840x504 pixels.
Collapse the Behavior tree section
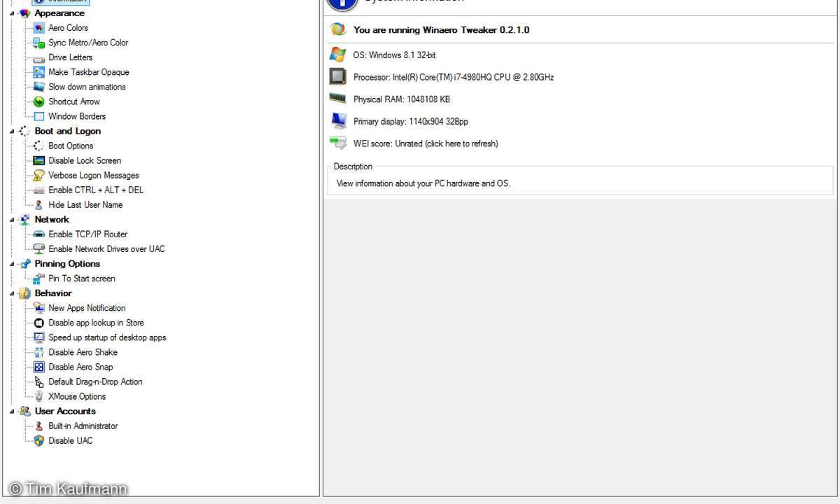tap(12, 293)
